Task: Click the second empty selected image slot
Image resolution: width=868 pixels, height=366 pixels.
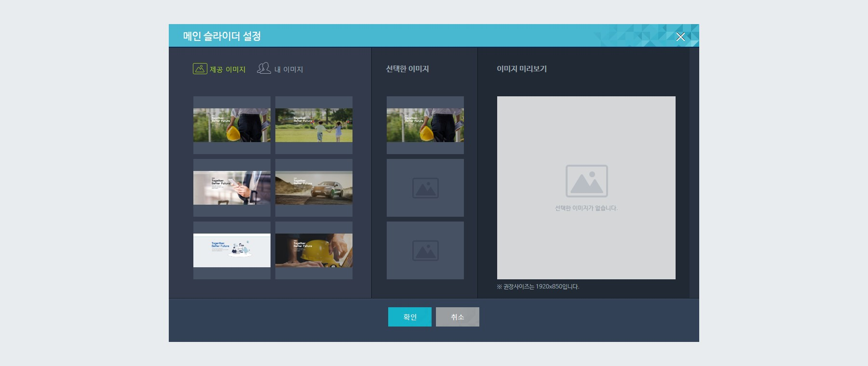Action: 425,188
